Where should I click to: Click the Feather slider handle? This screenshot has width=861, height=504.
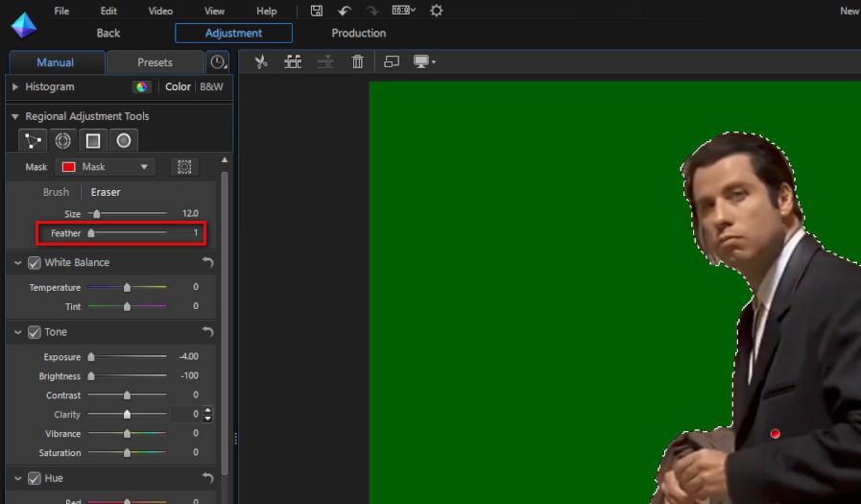(x=91, y=232)
